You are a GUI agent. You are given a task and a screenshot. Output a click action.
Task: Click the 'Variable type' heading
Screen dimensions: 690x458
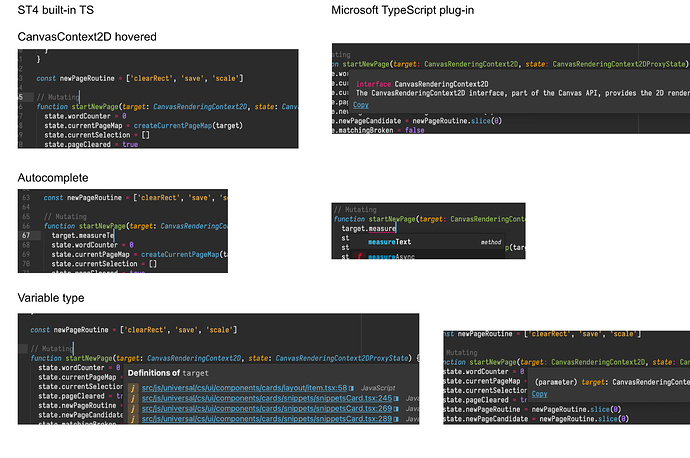pyautogui.click(x=51, y=298)
